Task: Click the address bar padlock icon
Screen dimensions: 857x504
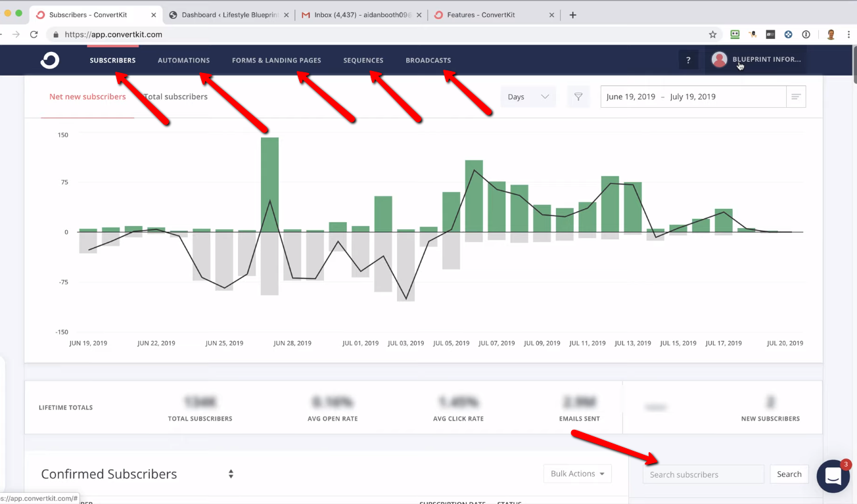Action: (x=56, y=35)
